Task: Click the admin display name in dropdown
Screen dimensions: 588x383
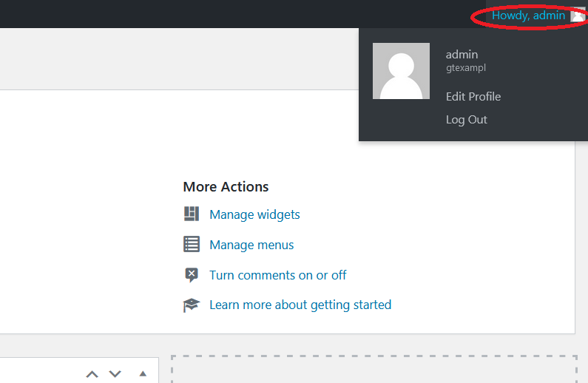Action: pyautogui.click(x=462, y=55)
